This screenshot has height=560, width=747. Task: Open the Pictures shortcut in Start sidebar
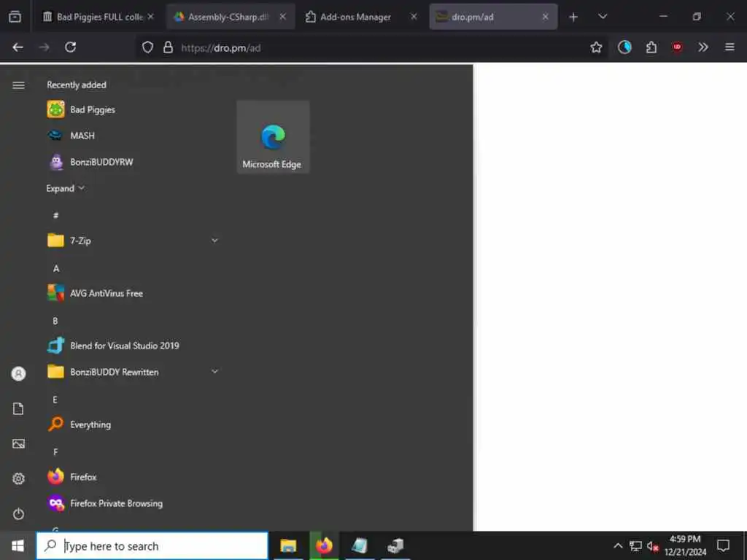pos(18,444)
